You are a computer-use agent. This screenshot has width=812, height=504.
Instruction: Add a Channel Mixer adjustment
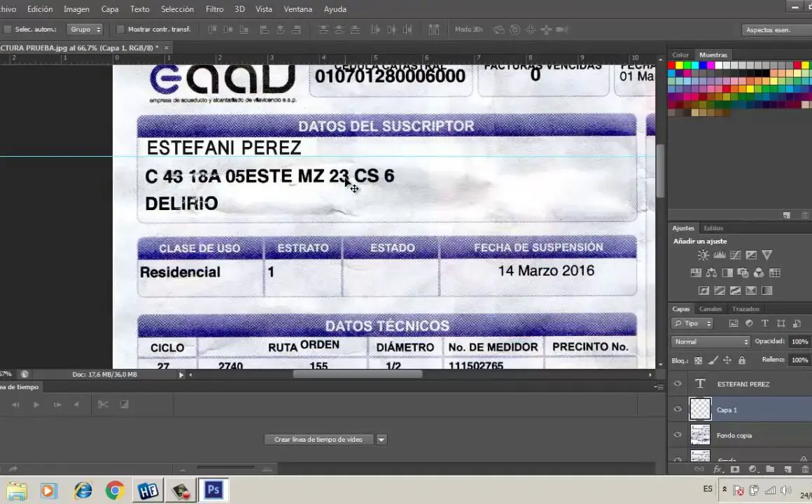[x=759, y=272]
